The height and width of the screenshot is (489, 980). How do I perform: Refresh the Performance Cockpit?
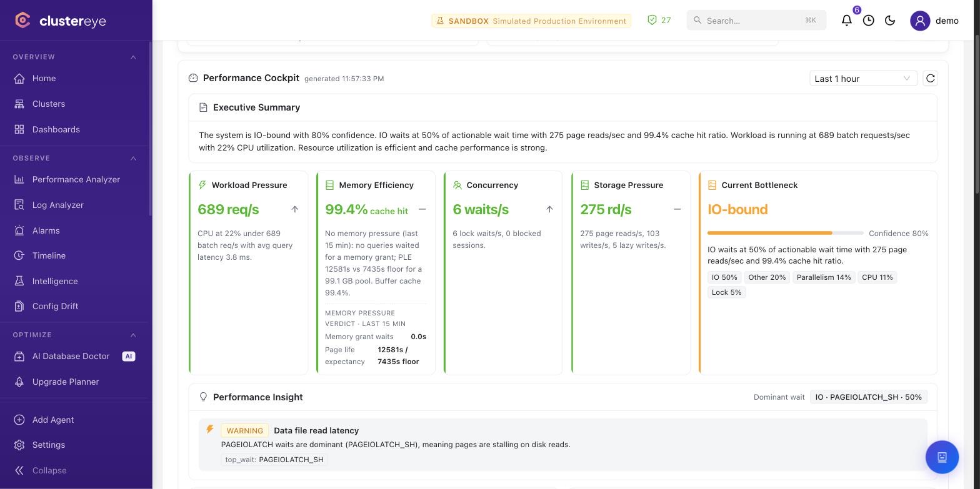(931, 78)
